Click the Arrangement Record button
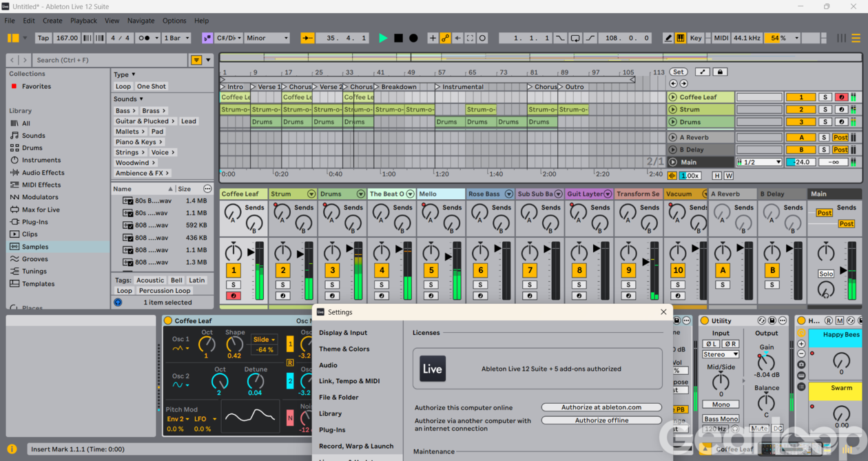 pyautogui.click(x=413, y=39)
